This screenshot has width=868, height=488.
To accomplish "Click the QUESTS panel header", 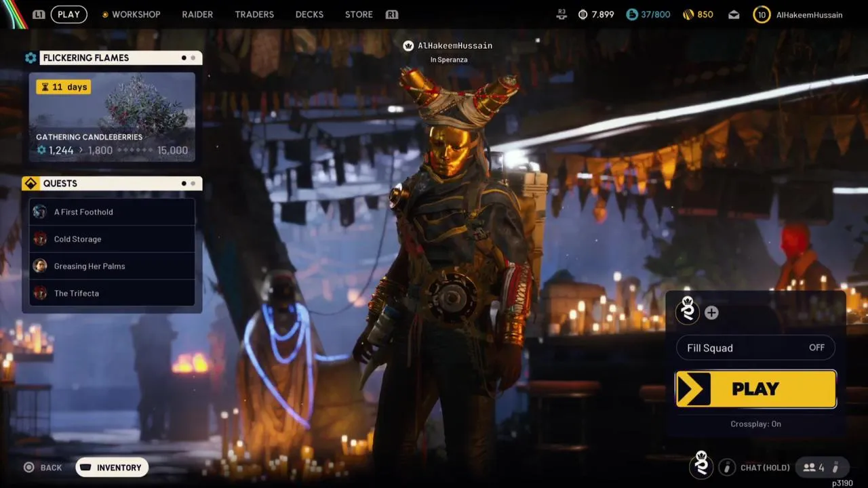I will click(x=112, y=184).
